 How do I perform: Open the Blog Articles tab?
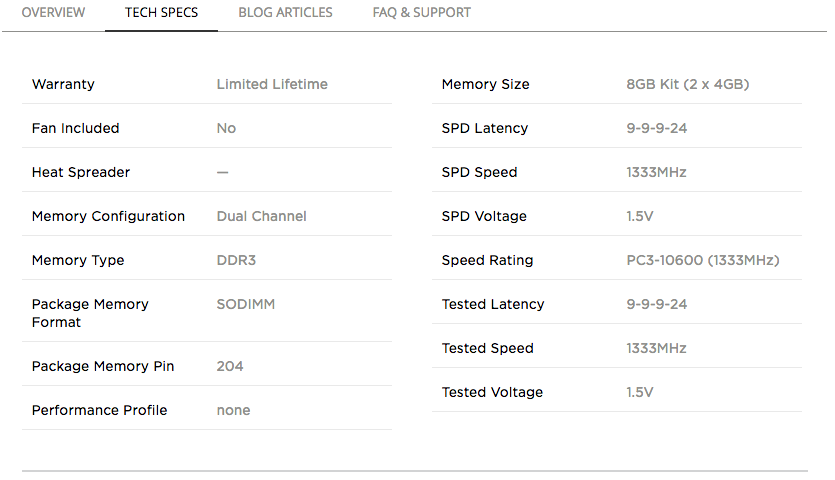pos(285,13)
